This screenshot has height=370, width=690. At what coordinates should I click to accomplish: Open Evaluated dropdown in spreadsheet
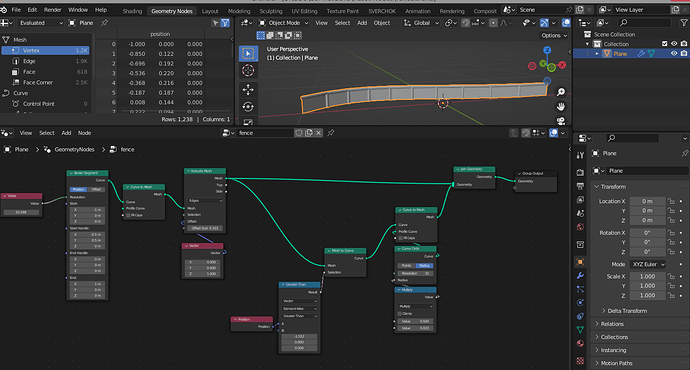(40, 22)
